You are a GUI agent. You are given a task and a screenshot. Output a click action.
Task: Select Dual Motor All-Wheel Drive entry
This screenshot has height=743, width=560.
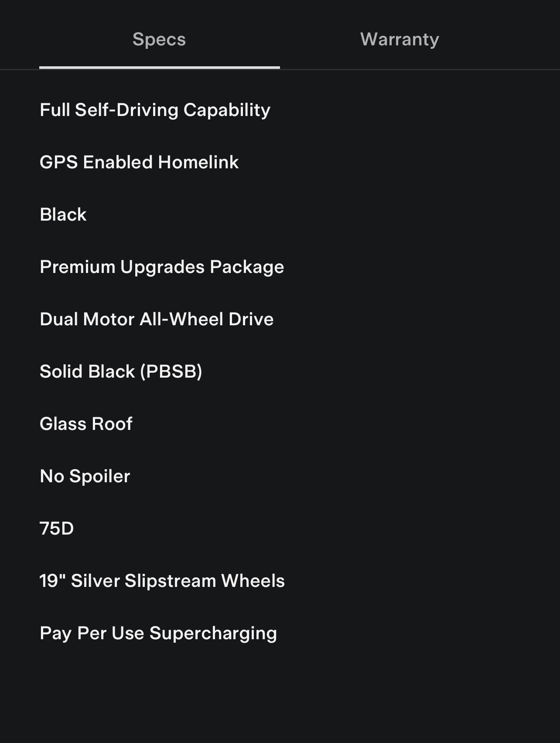point(157,319)
